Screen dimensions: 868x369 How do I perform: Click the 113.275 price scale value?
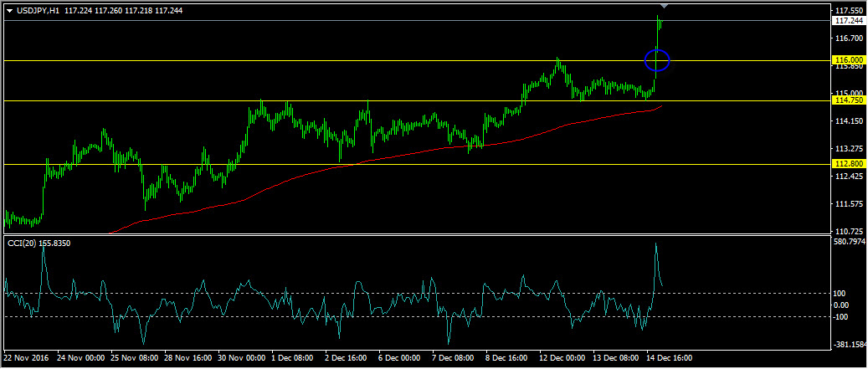[850, 149]
